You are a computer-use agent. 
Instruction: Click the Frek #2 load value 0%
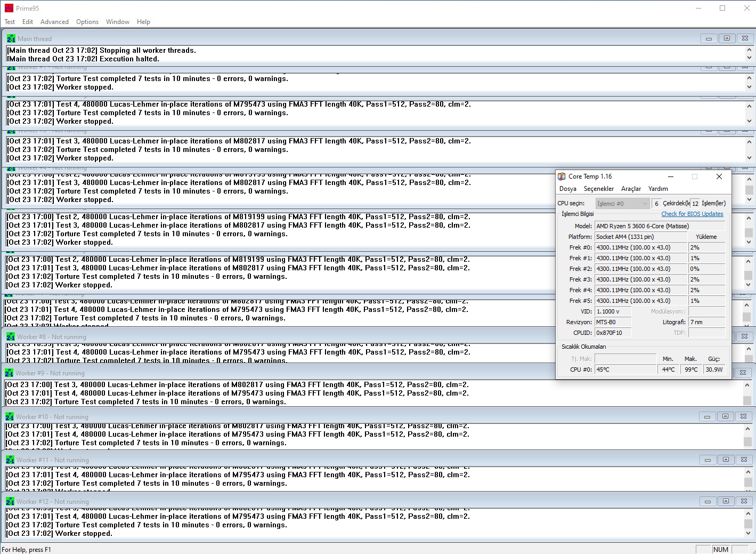tap(706, 269)
